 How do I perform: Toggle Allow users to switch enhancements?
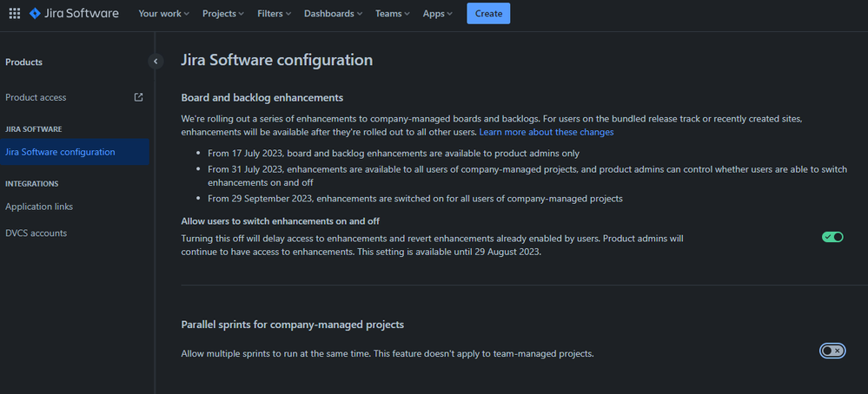click(x=832, y=237)
